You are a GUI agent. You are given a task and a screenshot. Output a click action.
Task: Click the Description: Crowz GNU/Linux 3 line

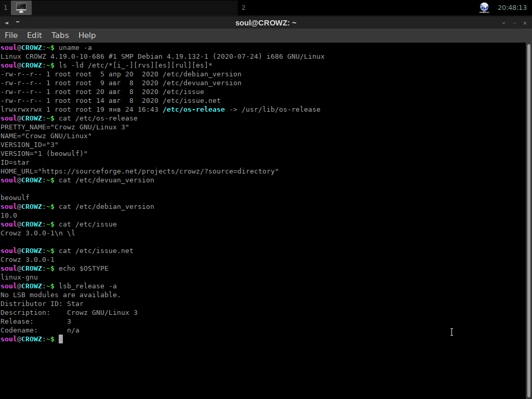[x=69, y=312]
